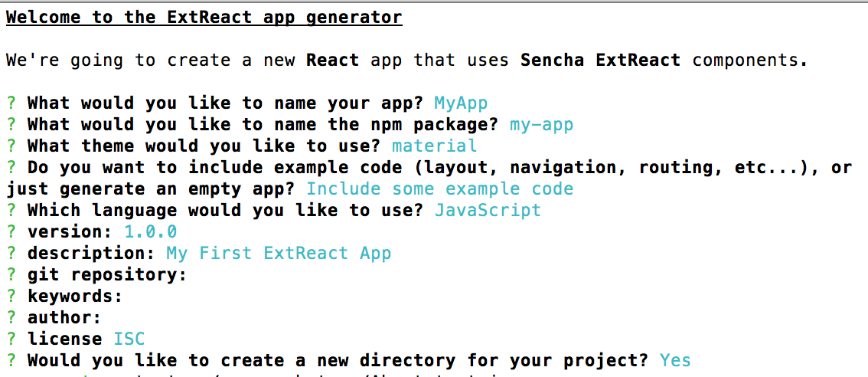The image size is (868, 377).
Task: Click the text 'just generate an empty app?'
Action: point(151,188)
